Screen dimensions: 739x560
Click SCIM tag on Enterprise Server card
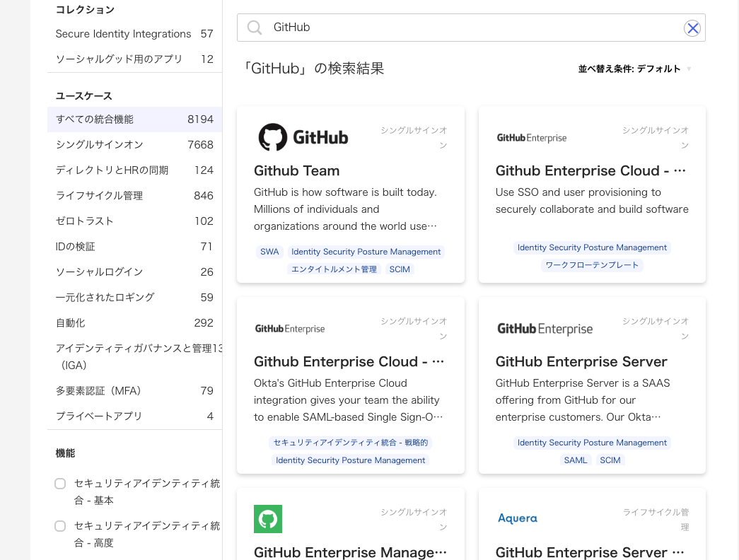point(610,460)
